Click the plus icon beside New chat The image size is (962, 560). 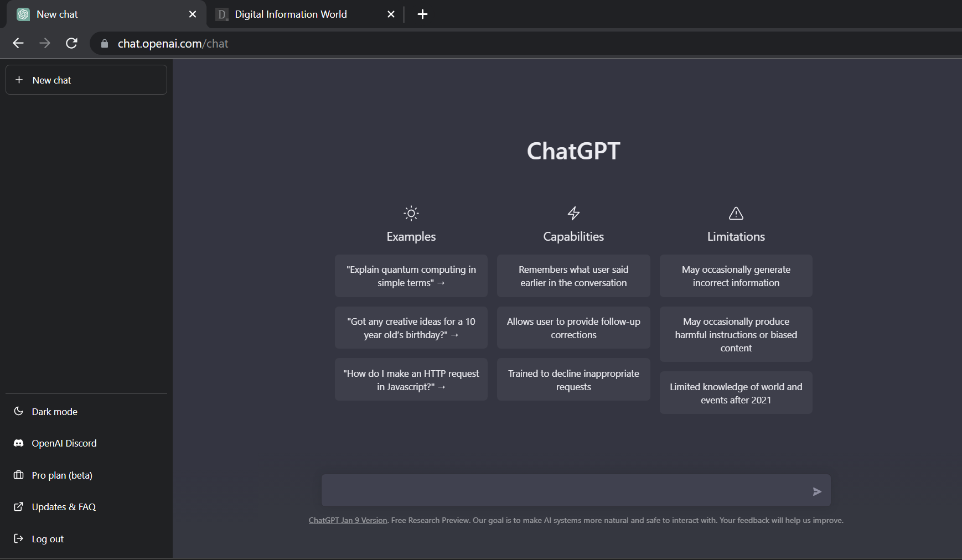19,80
